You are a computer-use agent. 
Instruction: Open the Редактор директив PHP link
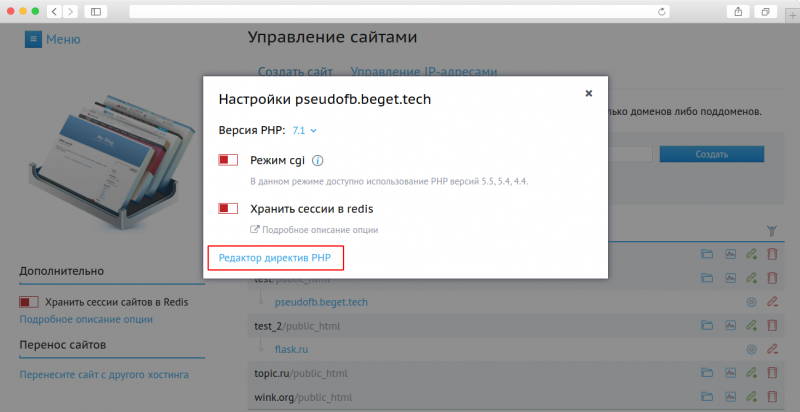pyautogui.click(x=274, y=258)
